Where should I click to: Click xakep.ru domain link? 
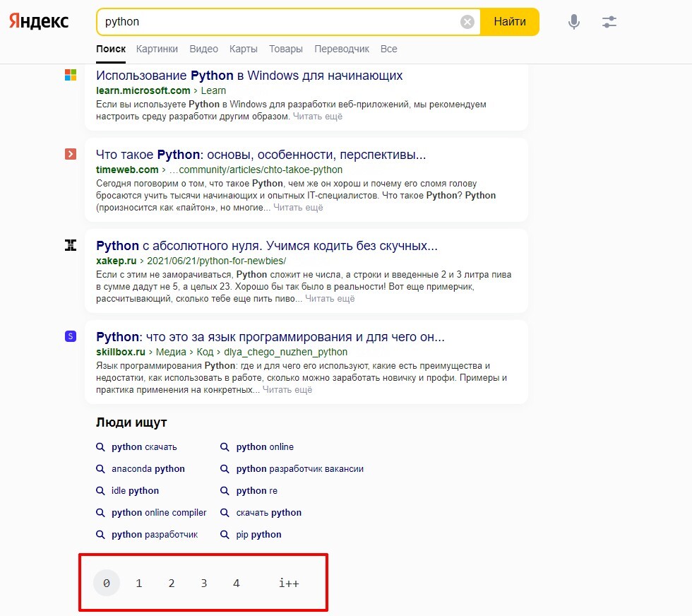(116, 261)
